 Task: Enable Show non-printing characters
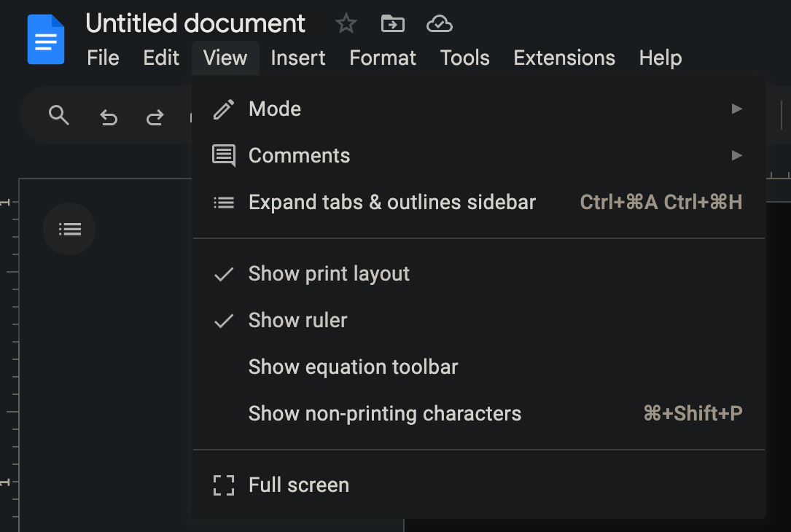point(384,413)
